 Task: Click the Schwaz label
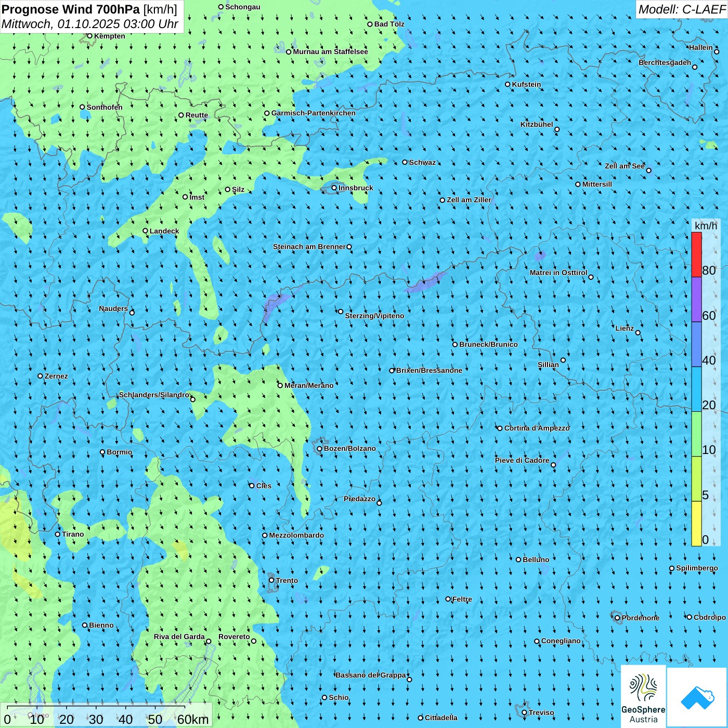point(422,162)
